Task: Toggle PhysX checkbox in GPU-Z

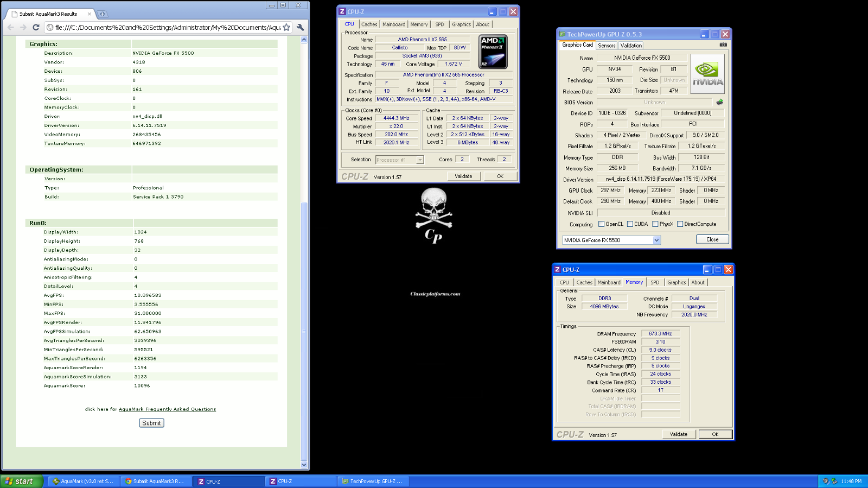Action: [x=655, y=224]
